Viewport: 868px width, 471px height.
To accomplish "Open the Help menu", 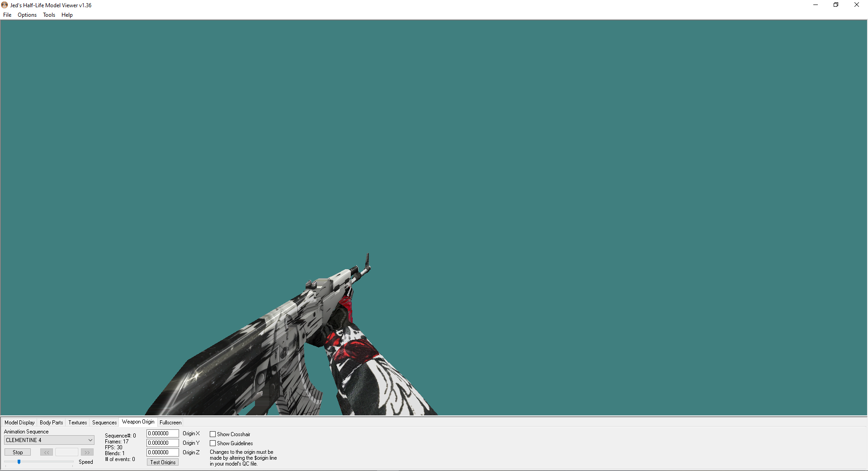I will coord(67,15).
